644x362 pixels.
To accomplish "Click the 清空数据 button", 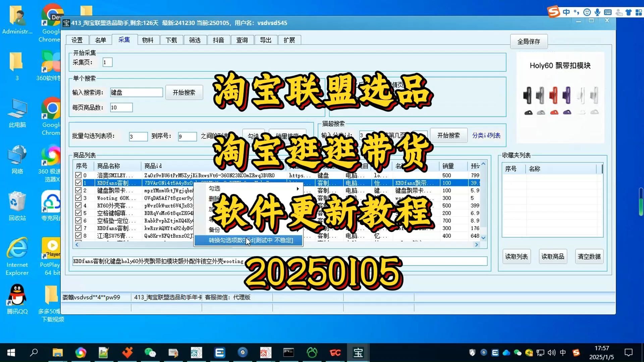I will coord(589,256).
